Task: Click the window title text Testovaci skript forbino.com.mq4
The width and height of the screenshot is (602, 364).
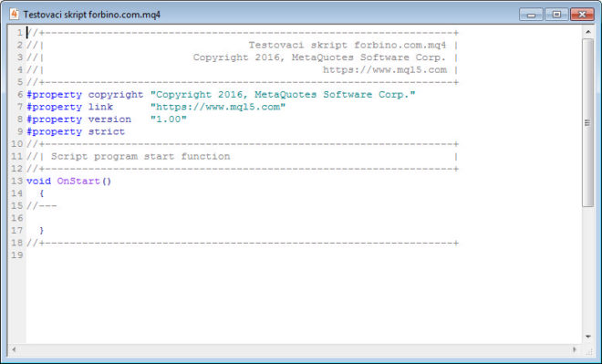Action: coord(92,15)
